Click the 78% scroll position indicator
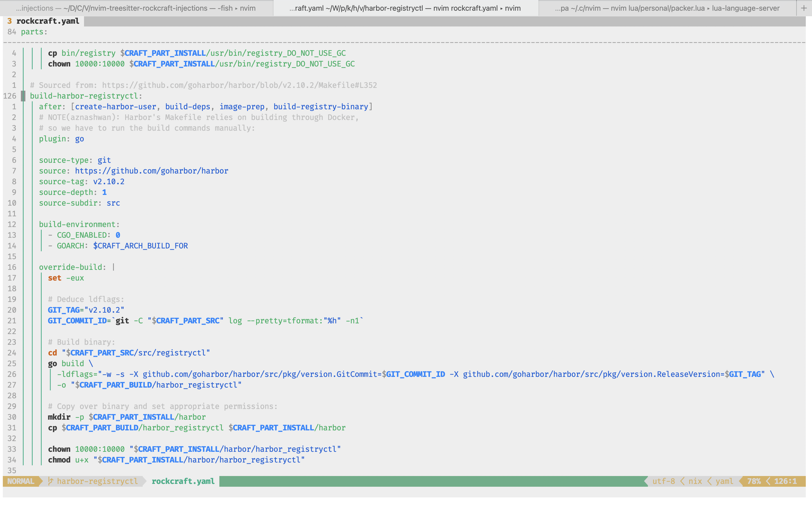This screenshot has width=812, height=507. click(x=754, y=481)
